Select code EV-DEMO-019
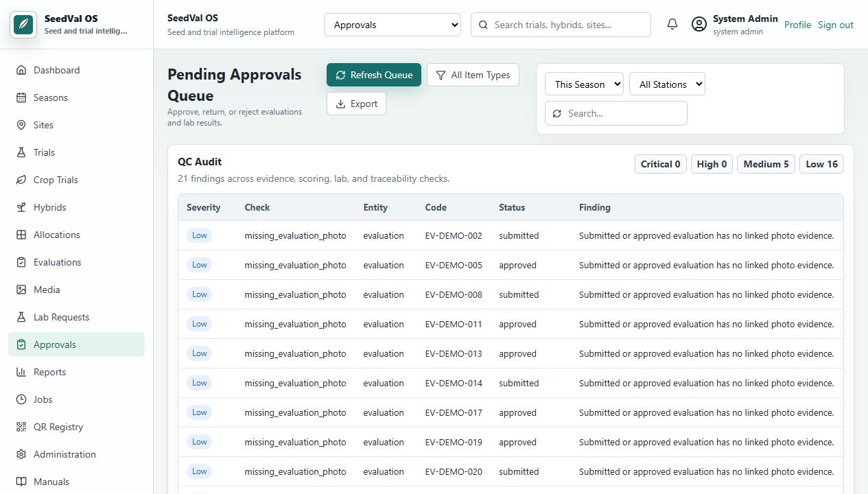868x494 pixels. [454, 442]
